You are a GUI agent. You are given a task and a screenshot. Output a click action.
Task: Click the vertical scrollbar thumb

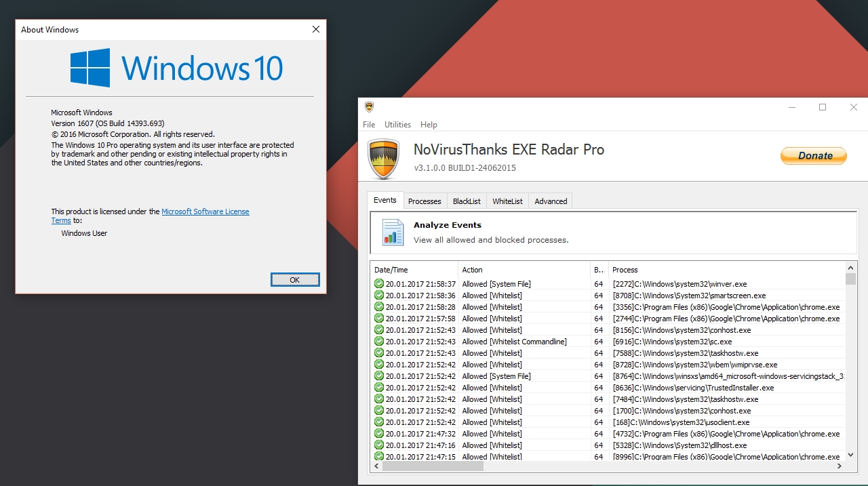tap(850, 279)
